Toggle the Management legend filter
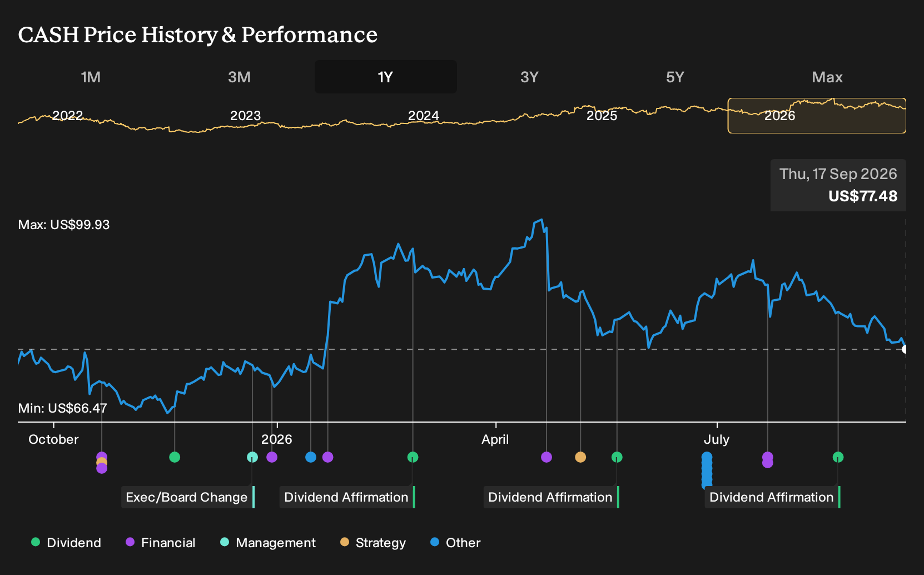924x575 pixels. [x=268, y=543]
